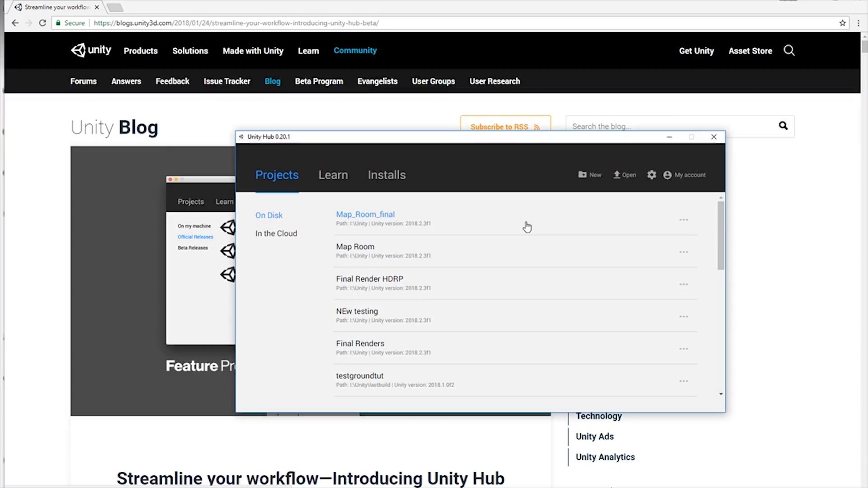Minimize the Unity Hub window
The height and width of the screenshot is (488, 868).
[x=669, y=137]
